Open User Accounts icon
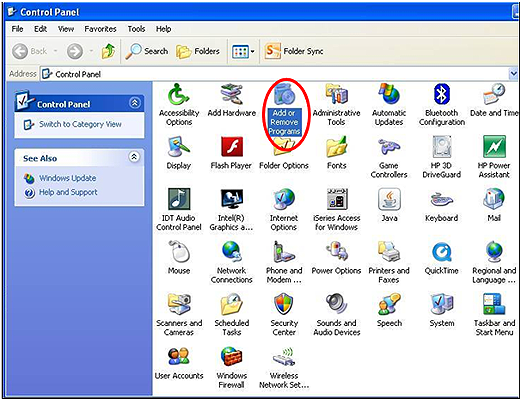Image resolution: width=520 pixels, height=399 pixels. [x=179, y=363]
